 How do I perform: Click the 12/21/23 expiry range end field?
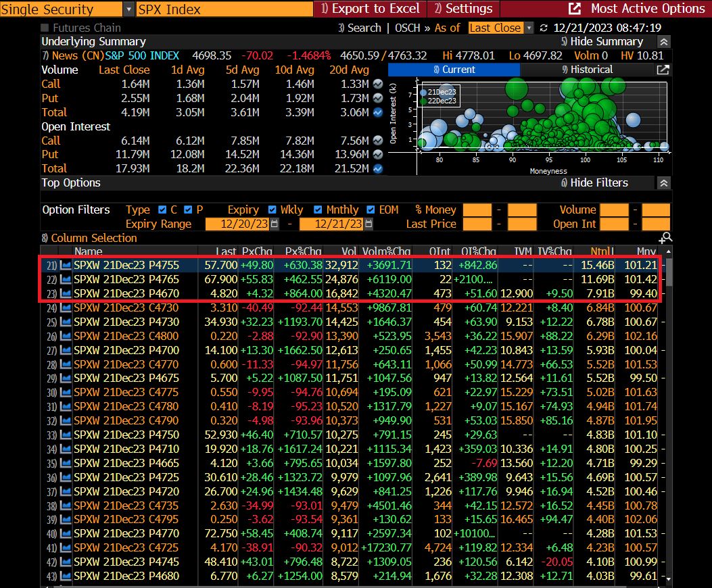(331, 224)
